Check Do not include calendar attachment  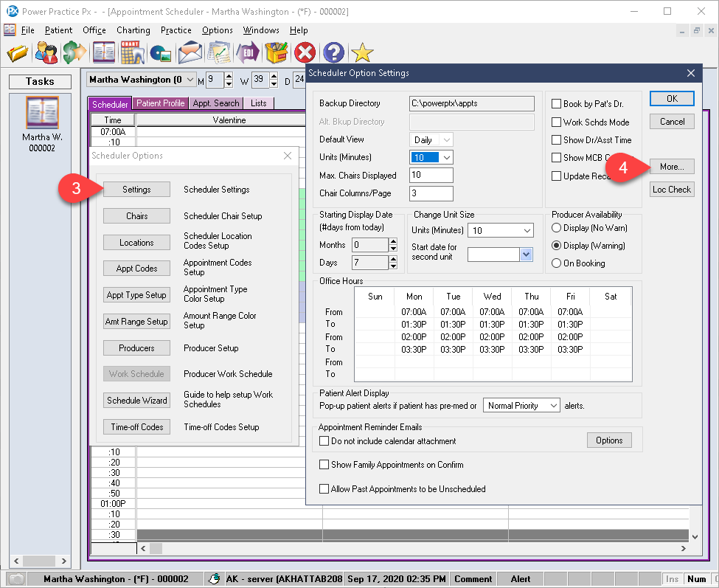[324, 441]
